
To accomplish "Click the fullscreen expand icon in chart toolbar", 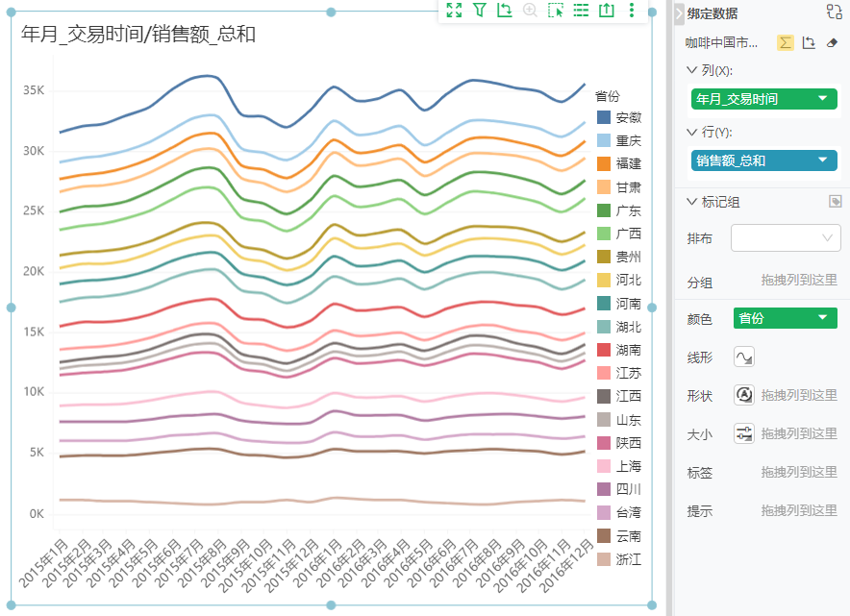I will tap(454, 10).
